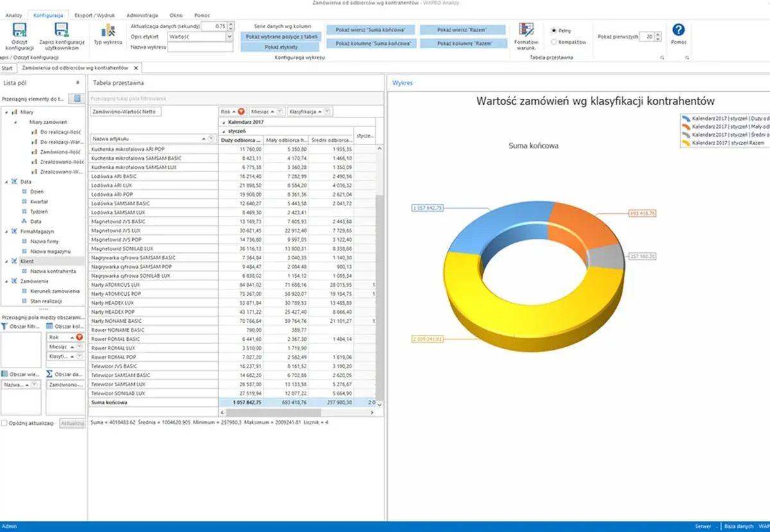Open the Opis etykiet dropdown
Image resolution: width=770 pixels, height=532 pixels.
pos(229,37)
